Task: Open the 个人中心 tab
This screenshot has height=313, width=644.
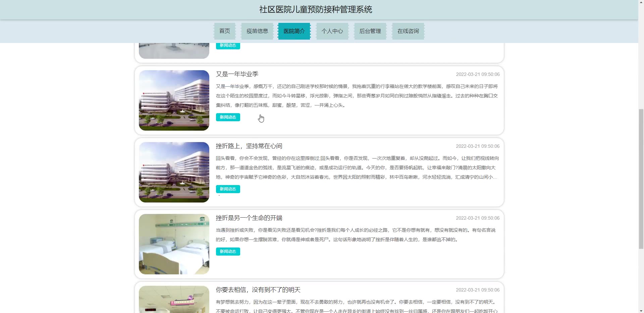Action: pyautogui.click(x=332, y=31)
